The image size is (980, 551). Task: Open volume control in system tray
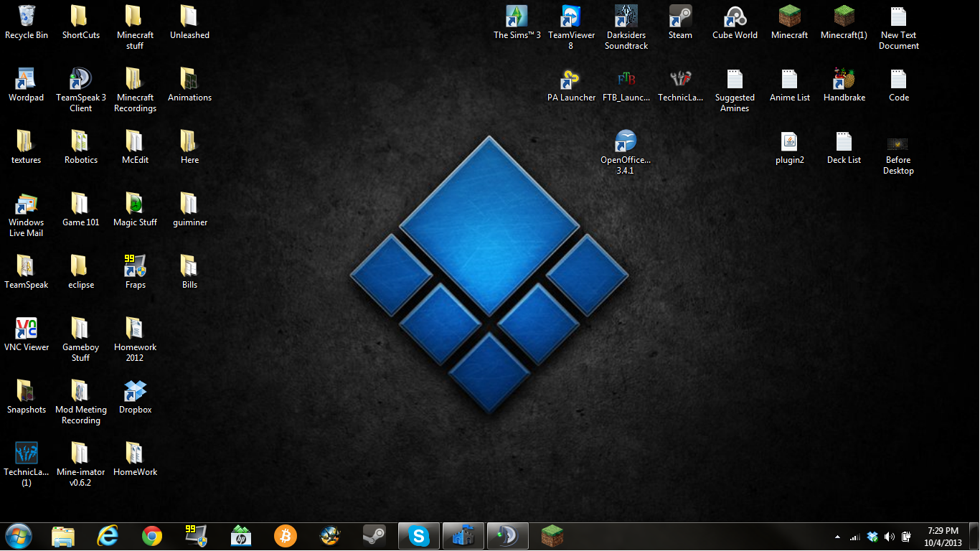pyautogui.click(x=890, y=537)
